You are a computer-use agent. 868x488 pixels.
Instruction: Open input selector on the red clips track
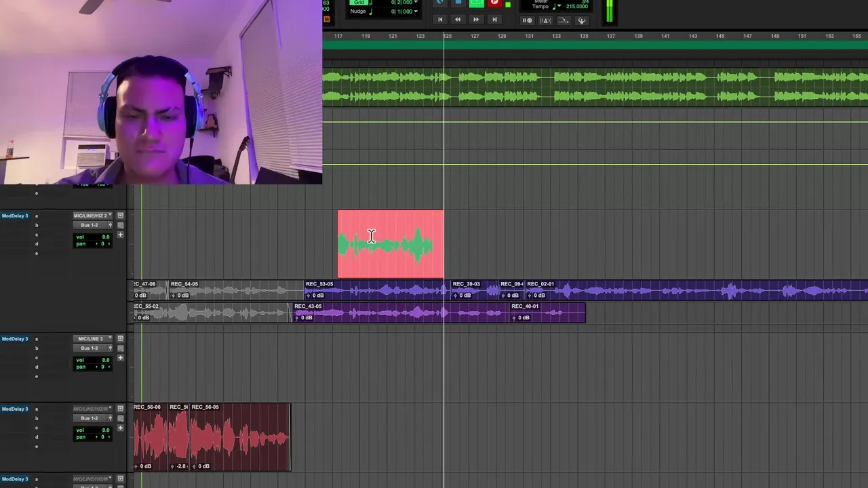click(x=93, y=409)
